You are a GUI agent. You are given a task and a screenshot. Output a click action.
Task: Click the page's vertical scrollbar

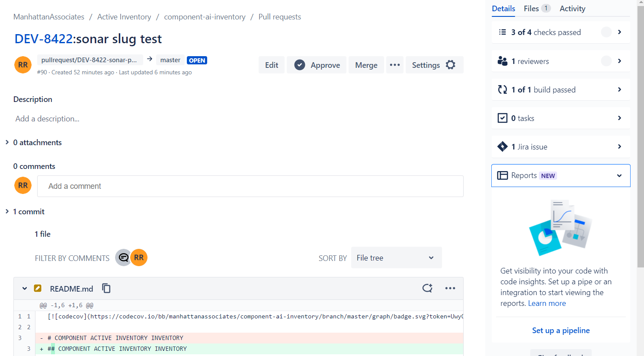click(641, 130)
